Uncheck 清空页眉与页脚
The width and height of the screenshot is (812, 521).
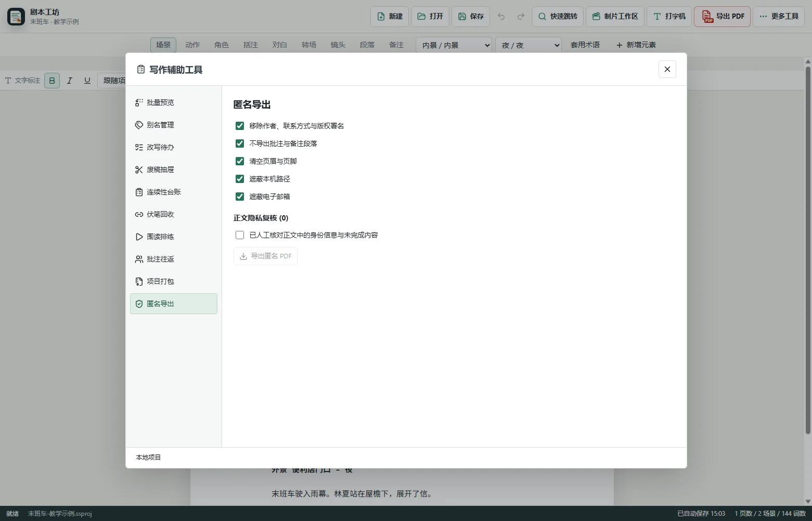(240, 161)
